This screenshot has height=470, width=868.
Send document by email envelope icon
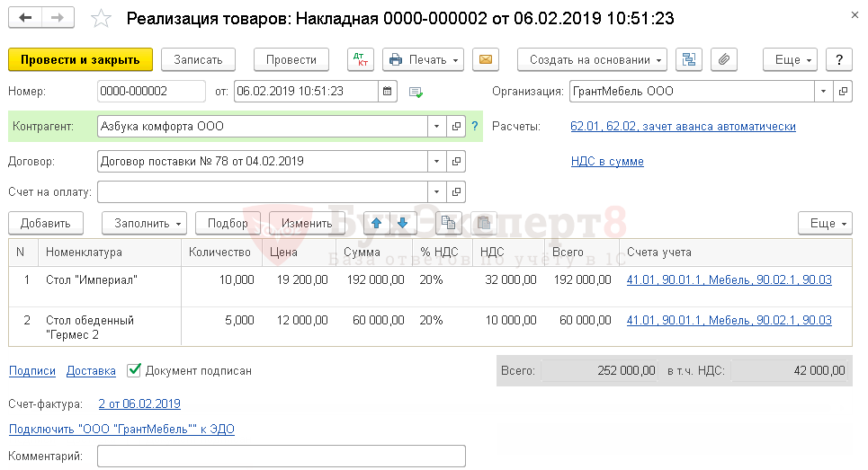click(486, 59)
